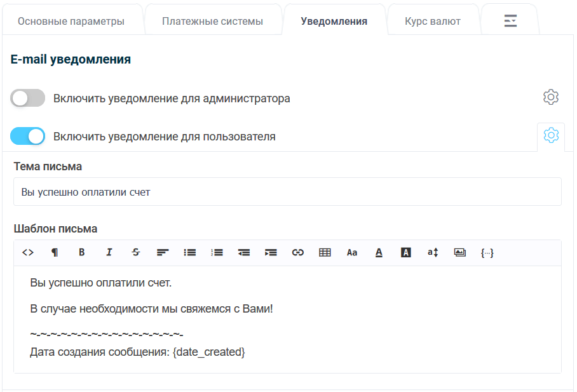The height and width of the screenshot is (392, 577).
Task: Switch to the Платежные системы tab
Action: point(213,19)
